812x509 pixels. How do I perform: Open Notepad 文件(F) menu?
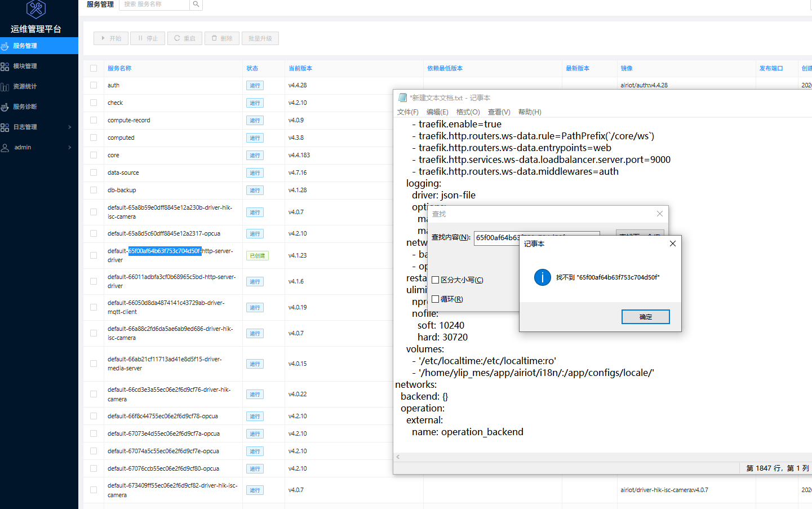[x=407, y=112]
